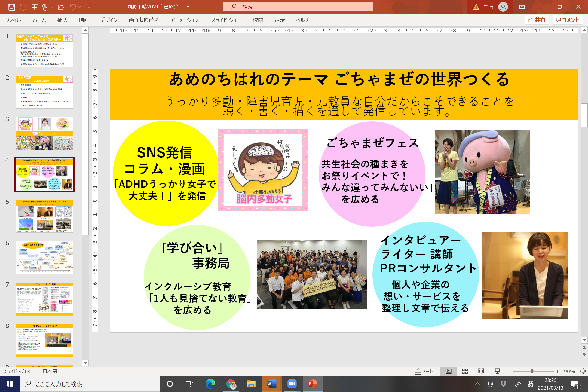Screen dimensions: 588x392
Task: Open the アニメーション ribbon tab
Action: tap(184, 20)
